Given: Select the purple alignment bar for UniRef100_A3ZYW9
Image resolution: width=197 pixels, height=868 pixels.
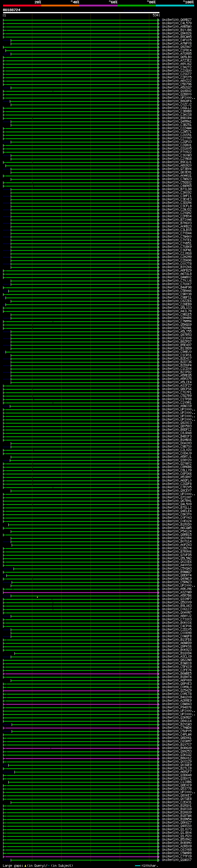Looking at the screenshot, I should coord(81,592).
